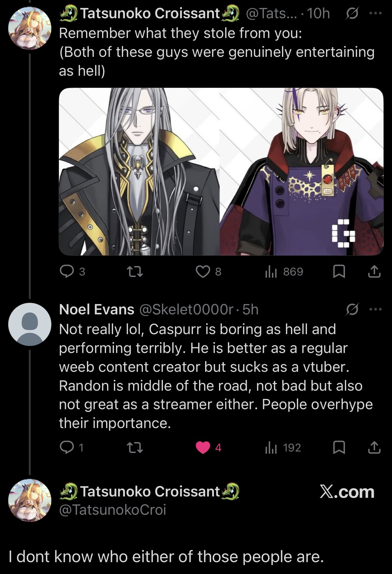Open the @TatsunokoCroi handle in the bottom tweet
Screen dimensions: 392x574
pyautogui.click(x=113, y=510)
